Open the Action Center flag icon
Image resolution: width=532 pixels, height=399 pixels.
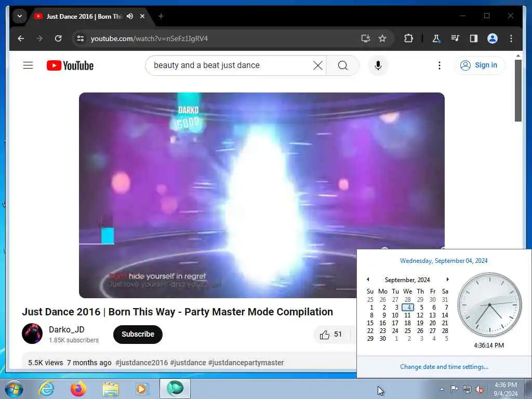454,389
